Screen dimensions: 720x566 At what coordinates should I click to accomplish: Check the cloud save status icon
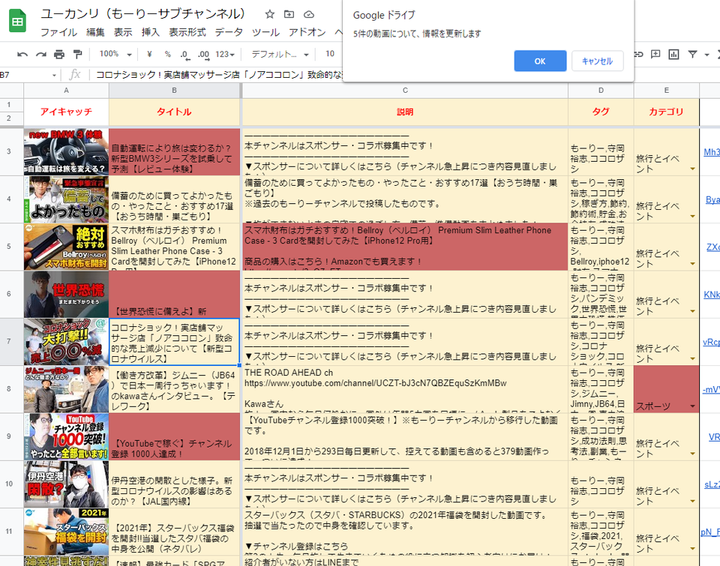(x=309, y=14)
